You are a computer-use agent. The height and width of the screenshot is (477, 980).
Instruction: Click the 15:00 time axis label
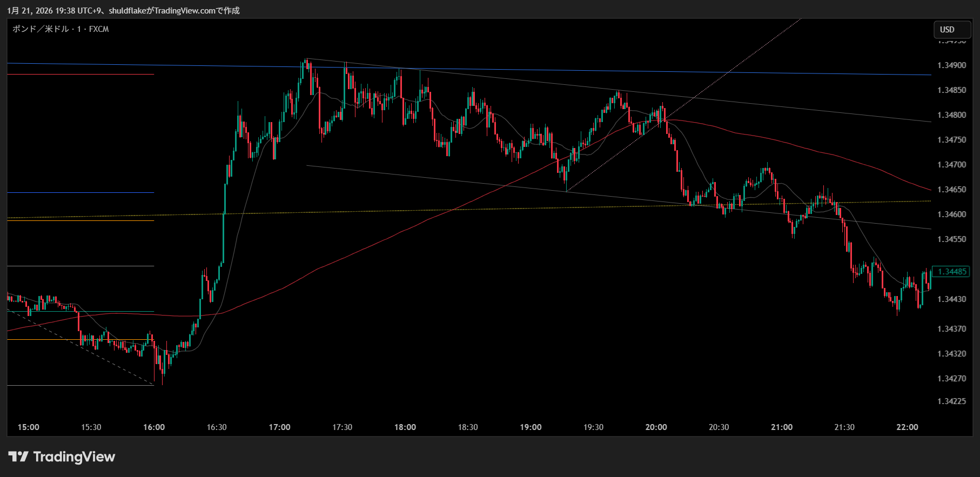[28, 427]
